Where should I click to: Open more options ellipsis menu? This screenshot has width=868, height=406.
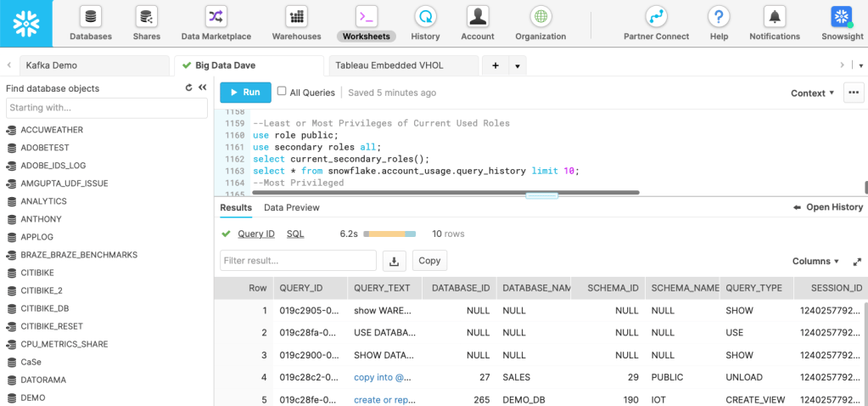point(854,93)
